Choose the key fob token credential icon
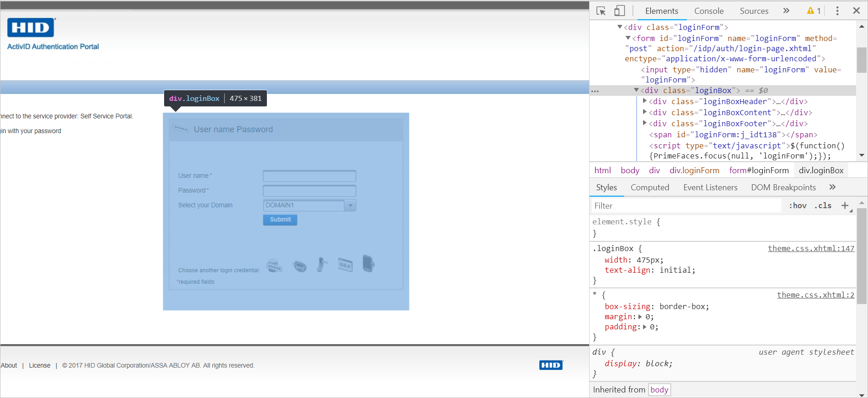 tap(299, 266)
